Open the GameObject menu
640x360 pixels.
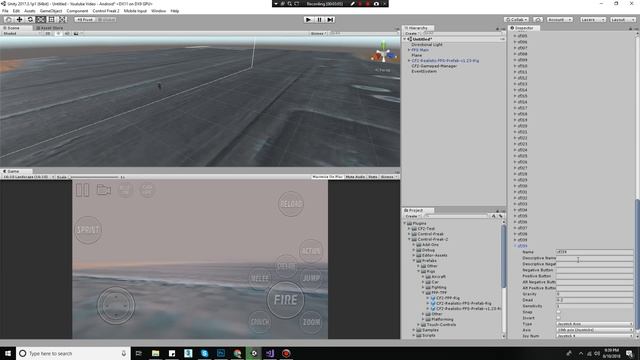tap(51, 11)
